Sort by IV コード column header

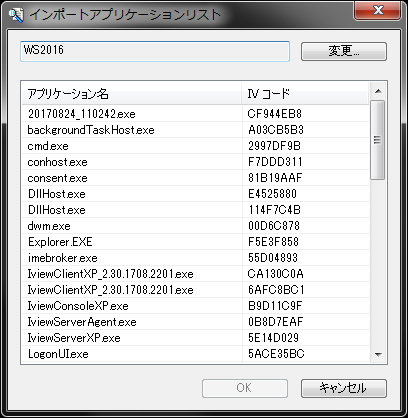[x=305, y=94]
